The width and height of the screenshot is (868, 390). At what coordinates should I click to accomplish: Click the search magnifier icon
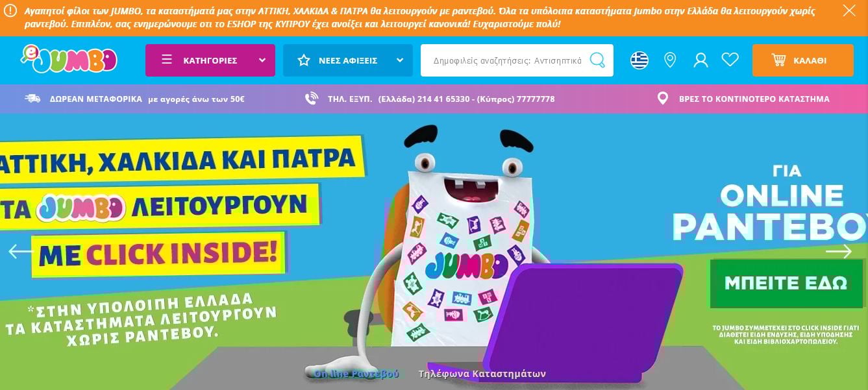(x=597, y=60)
